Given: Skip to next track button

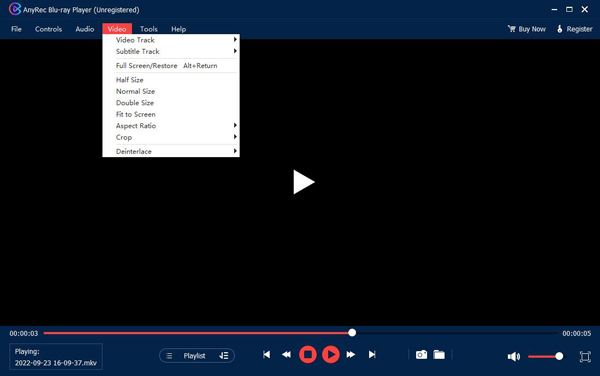Looking at the screenshot, I should (x=372, y=355).
